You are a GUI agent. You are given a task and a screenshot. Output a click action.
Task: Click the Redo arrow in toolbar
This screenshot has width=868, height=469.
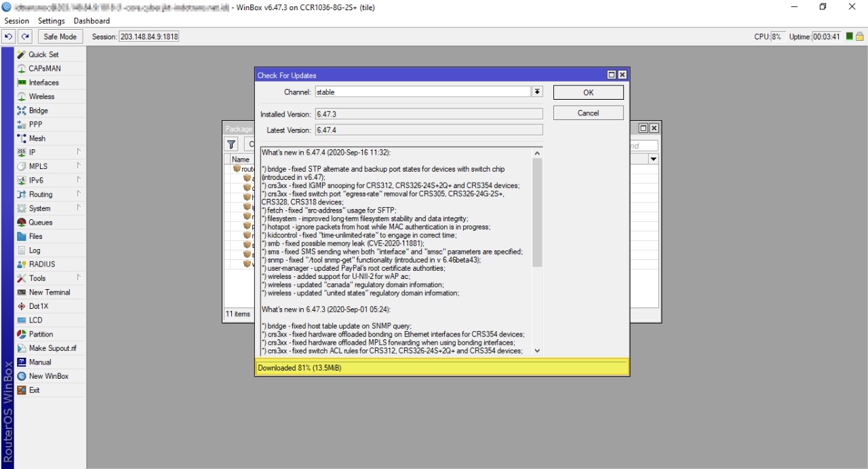tap(25, 37)
